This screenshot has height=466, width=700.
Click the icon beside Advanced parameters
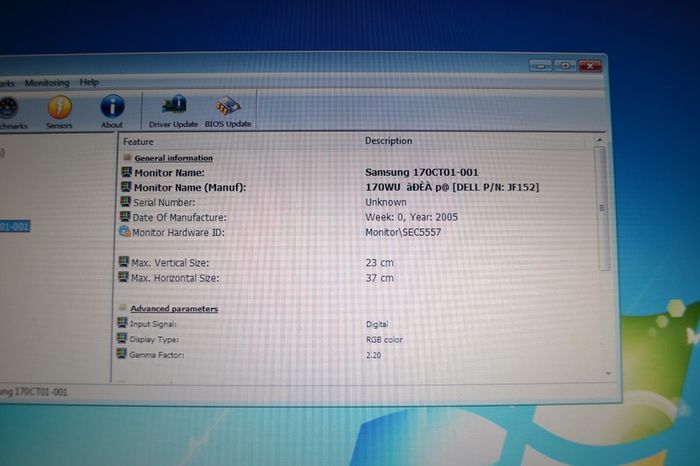pyautogui.click(x=122, y=308)
